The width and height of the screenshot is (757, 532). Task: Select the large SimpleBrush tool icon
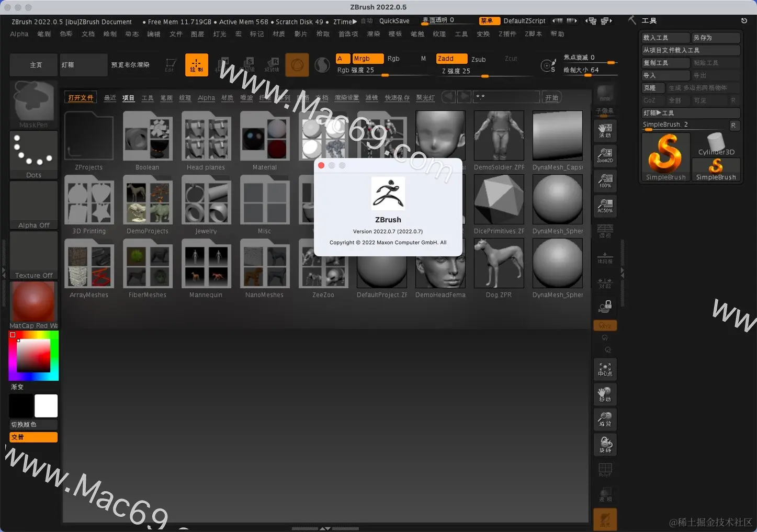(x=665, y=157)
